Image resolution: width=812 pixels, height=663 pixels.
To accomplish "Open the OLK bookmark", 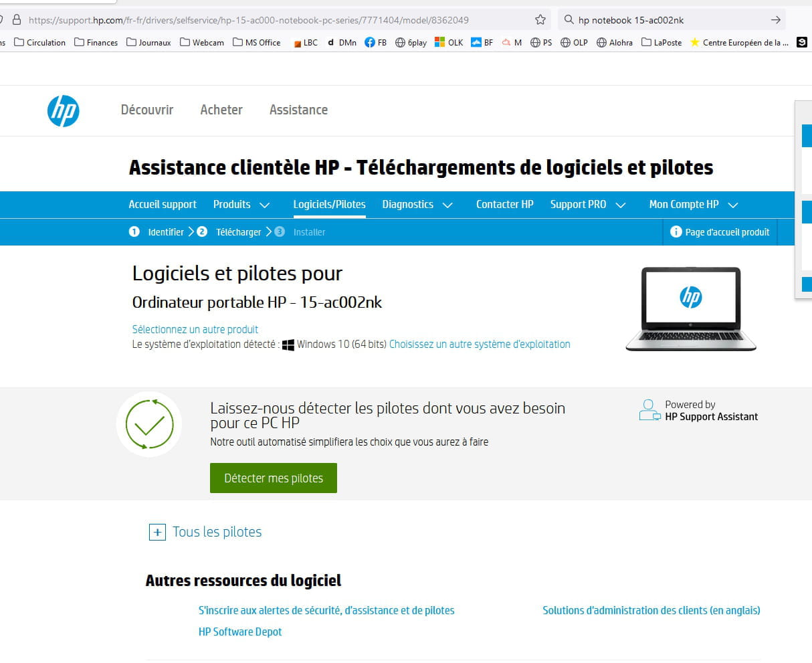I will pos(449,42).
